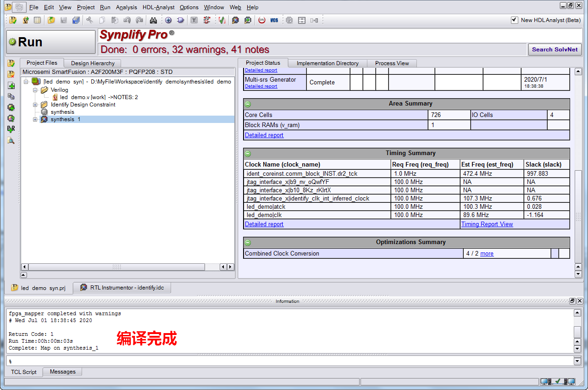The height and width of the screenshot is (390, 588).
Task: Open the Options menu
Action: click(189, 7)
